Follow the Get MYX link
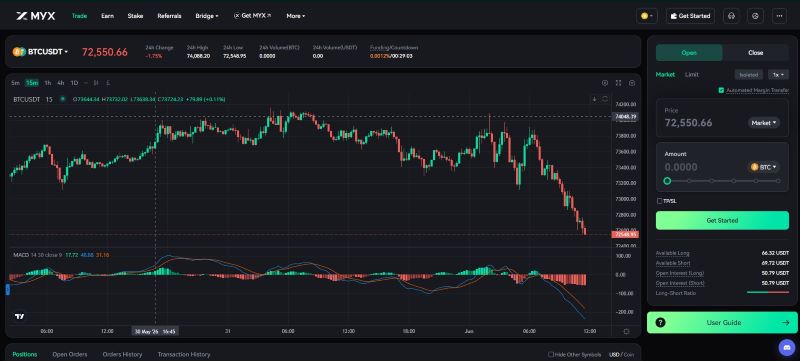The width and height of the screenshot is (800, 361). 252,16
